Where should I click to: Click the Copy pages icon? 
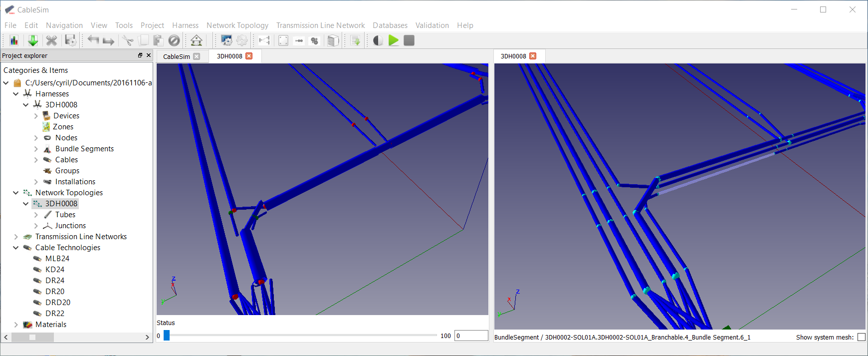pos(143,40)
